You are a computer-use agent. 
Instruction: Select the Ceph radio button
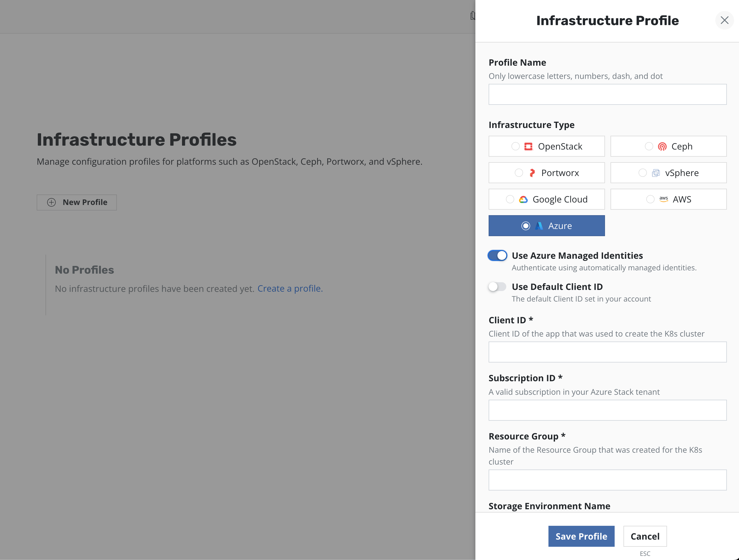[649, 146]
